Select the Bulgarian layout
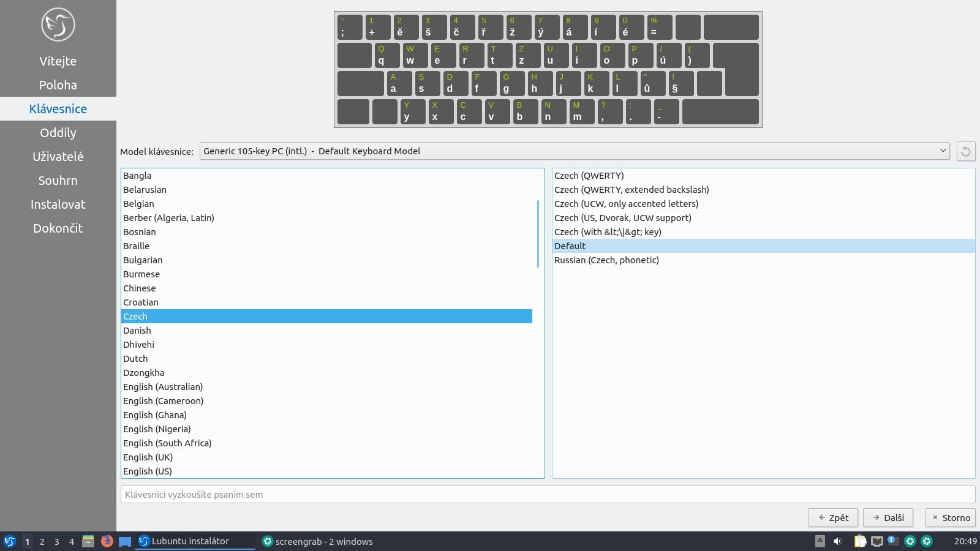 (326, 260)
